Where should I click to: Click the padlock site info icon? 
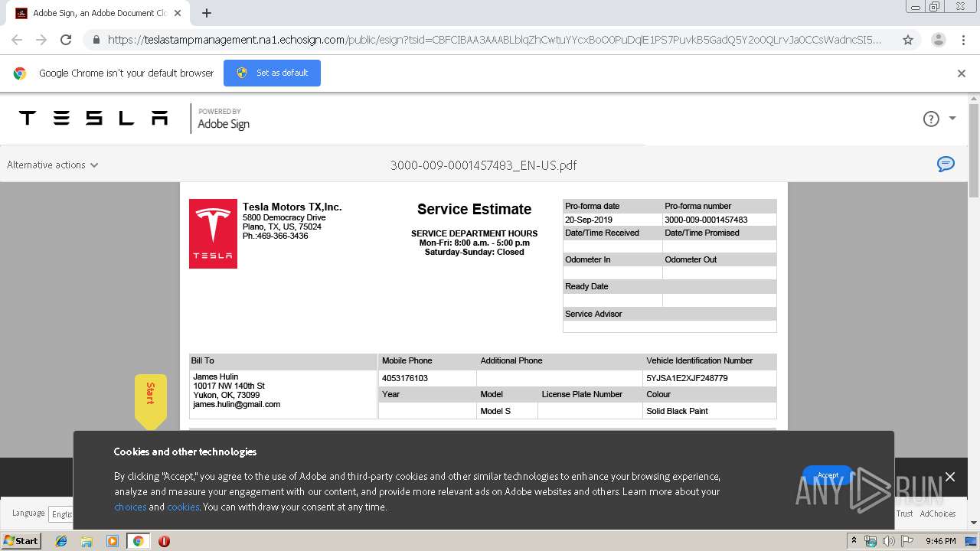tap(96, 40)
